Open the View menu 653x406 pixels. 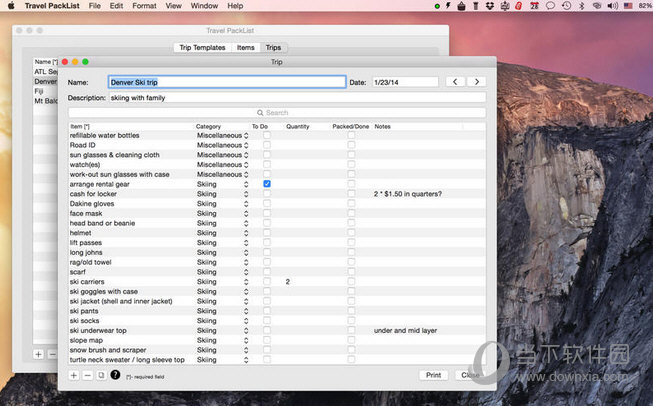click(173, 6)
